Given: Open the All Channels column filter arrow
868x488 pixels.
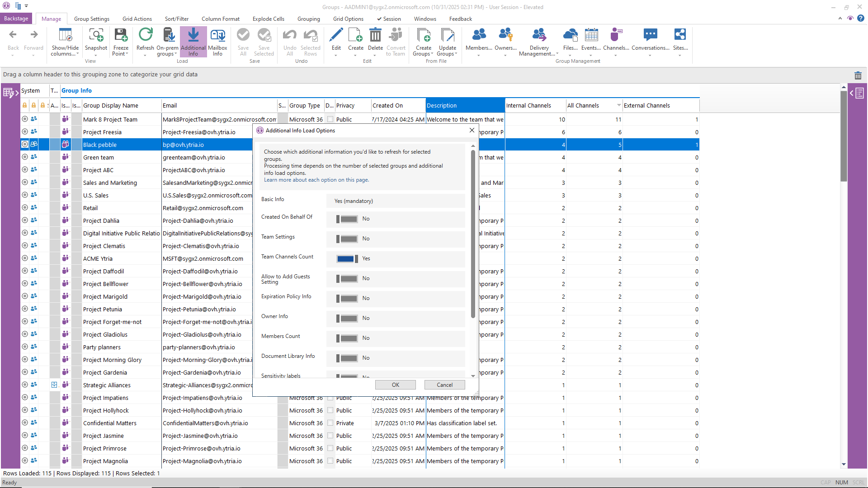Looking at the screenshot, I should pos(619,106).
